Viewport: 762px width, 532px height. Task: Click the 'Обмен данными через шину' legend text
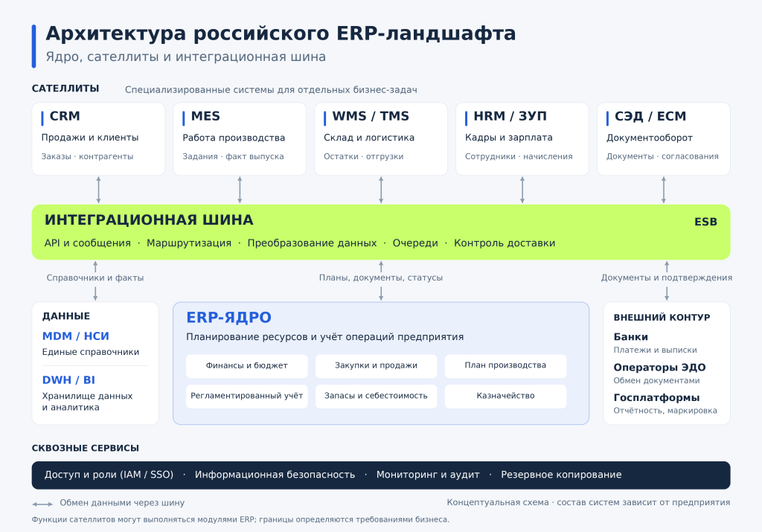pos(123,503)
